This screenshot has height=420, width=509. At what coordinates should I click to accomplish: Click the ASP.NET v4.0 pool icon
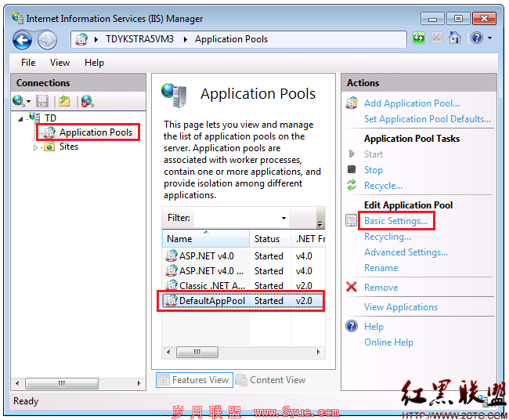coord(171,255)
